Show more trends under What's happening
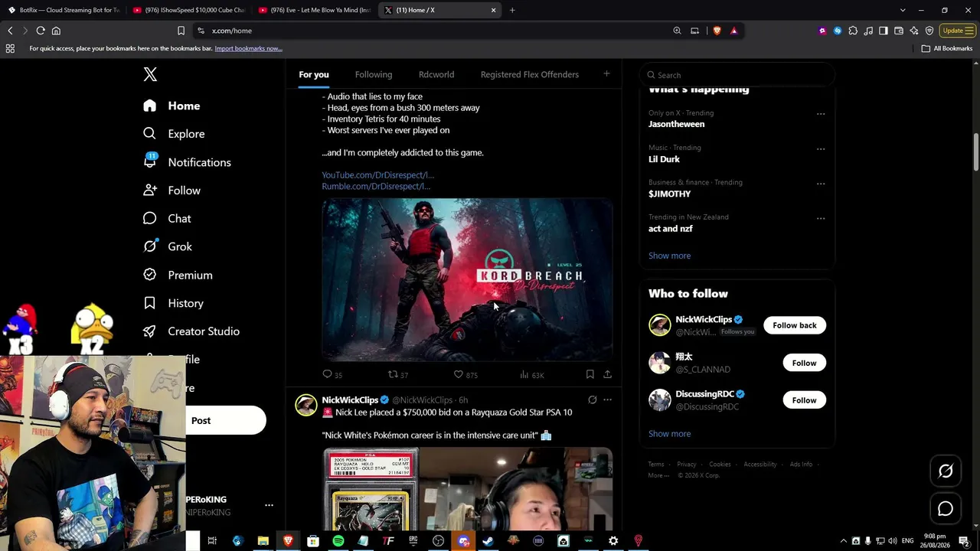980x551 pixels. (669, 256)
